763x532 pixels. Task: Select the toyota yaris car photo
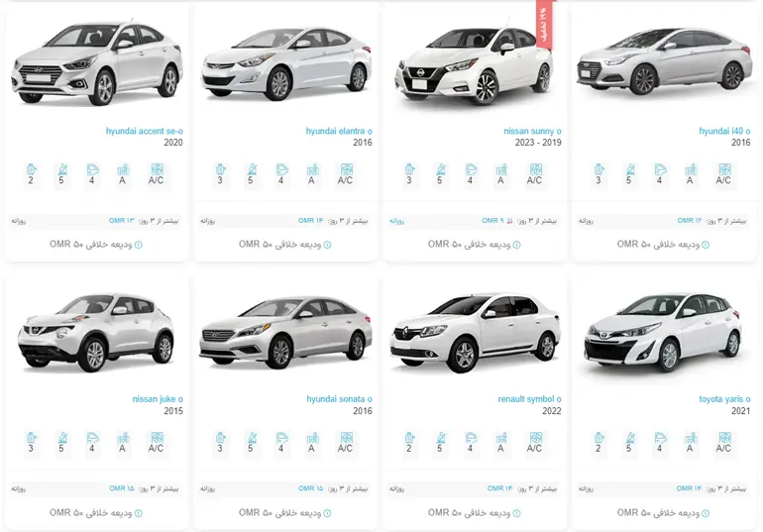(x=664, y=333)
